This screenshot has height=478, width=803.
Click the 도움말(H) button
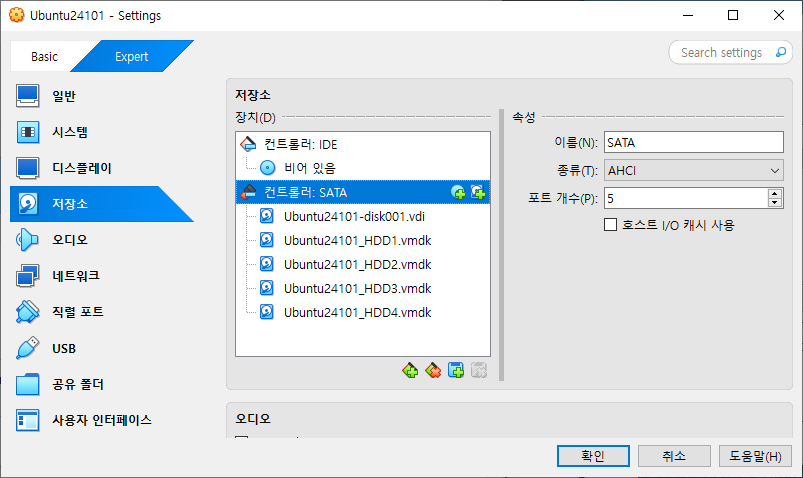click(755, 455)
